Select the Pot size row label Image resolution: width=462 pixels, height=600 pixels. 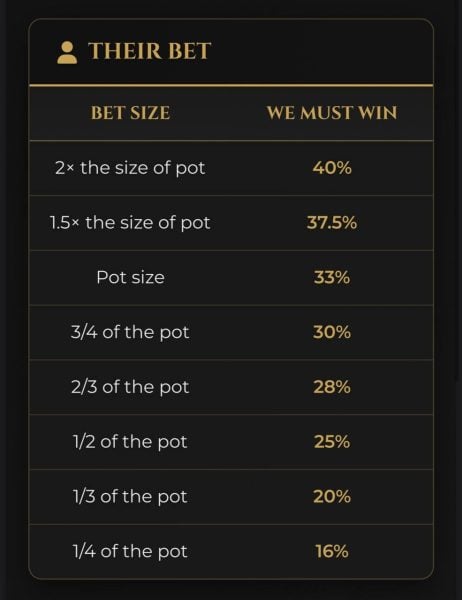click(131, 277)
